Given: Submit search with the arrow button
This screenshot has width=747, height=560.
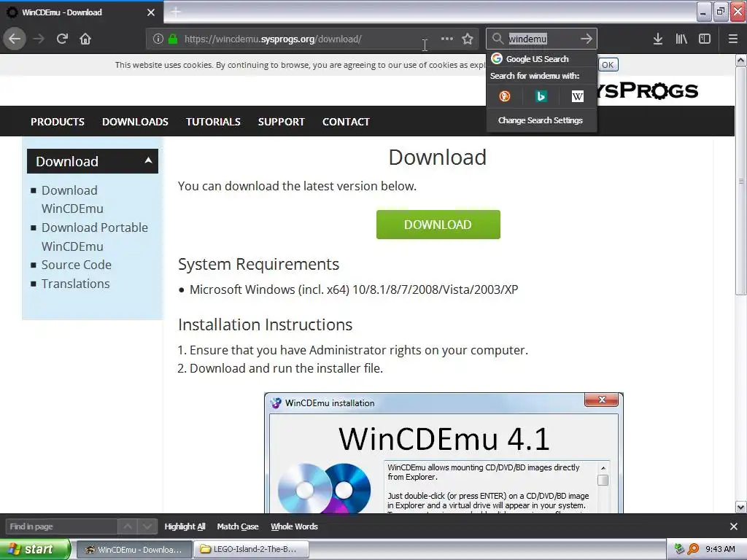Looking at the screenshot, I should tap(587, 39).
